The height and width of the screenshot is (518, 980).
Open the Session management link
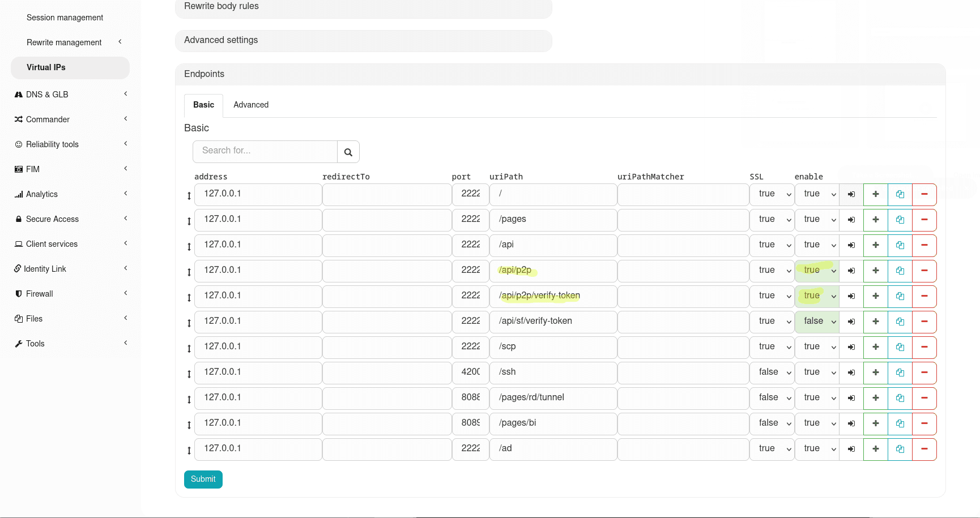[x=65, y=18]
